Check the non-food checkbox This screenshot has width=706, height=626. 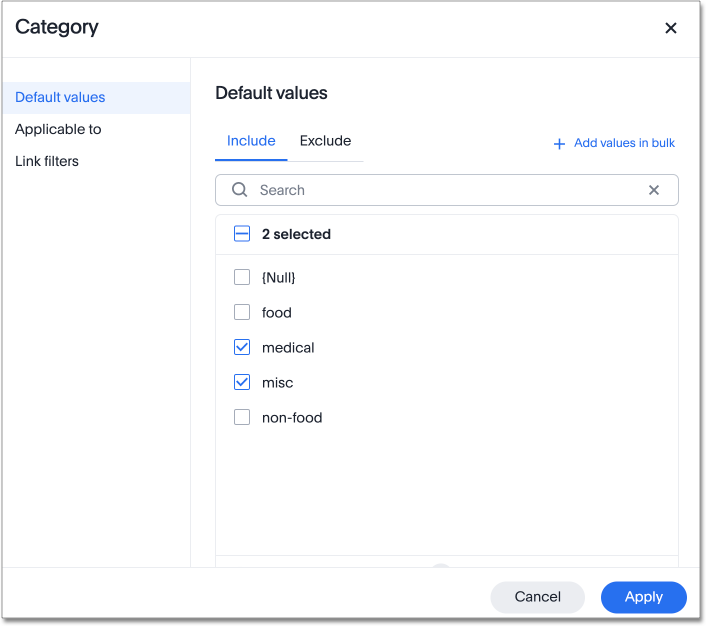tap(242, 417)
